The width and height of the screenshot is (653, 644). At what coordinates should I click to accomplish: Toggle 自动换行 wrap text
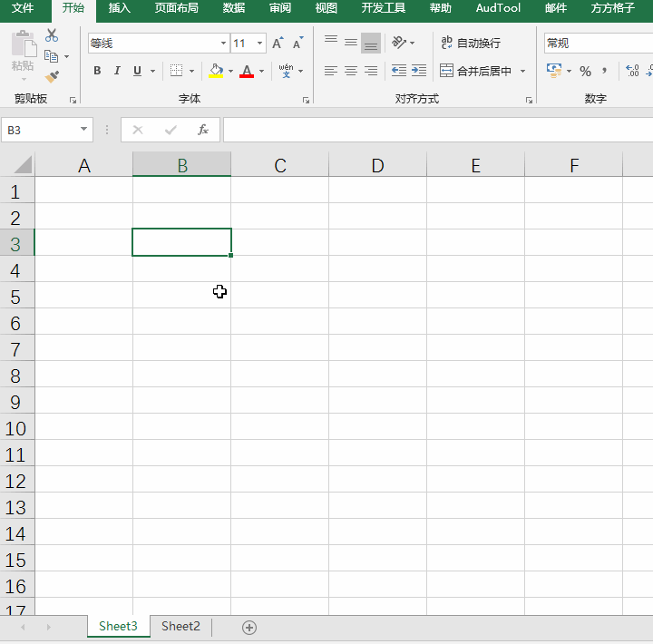coord(471,43)
